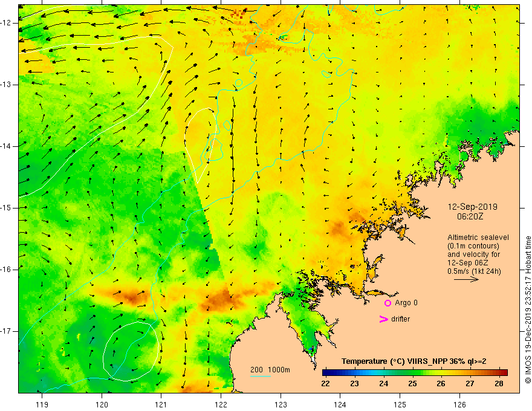Click the velocity scale reference arrow
532x411 pixels.
tap(466, 279)
